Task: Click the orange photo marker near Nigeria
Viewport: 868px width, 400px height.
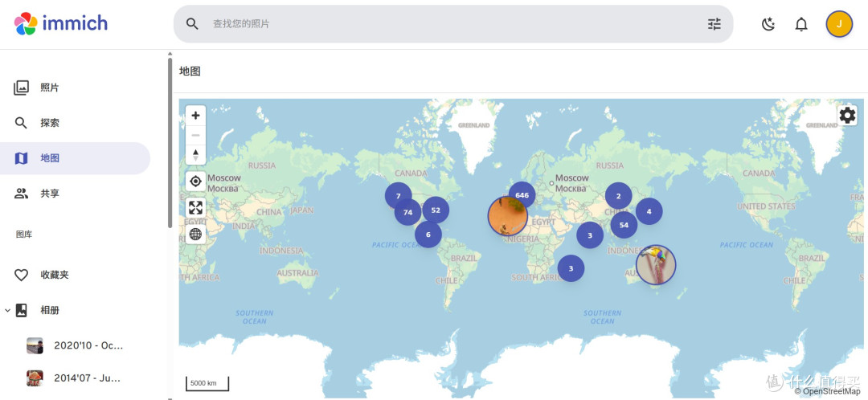Action: 507,216
